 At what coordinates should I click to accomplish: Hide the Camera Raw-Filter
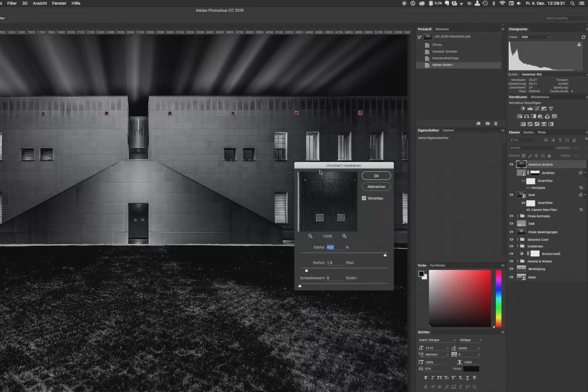click(x=528, y=210)
